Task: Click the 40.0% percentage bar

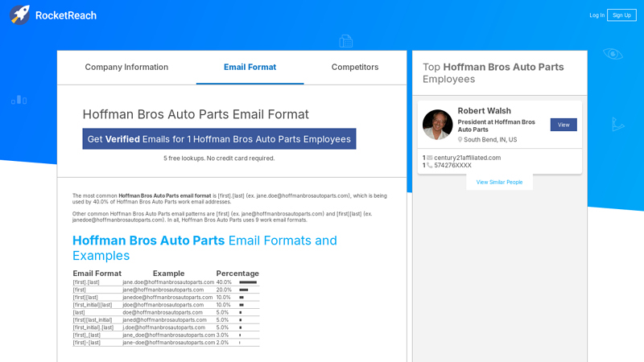Action: point(248,282)
